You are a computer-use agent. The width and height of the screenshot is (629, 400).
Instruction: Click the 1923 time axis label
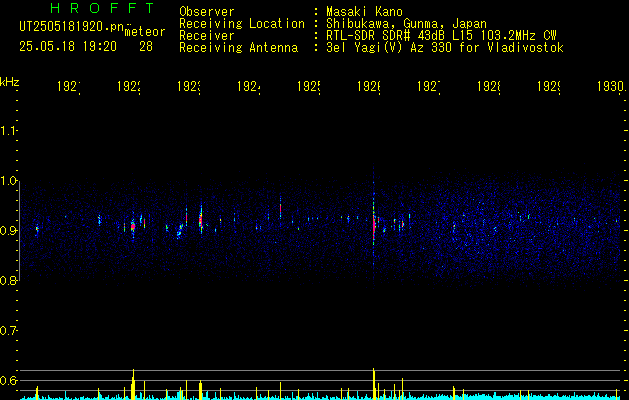click(x=189, y=87)
